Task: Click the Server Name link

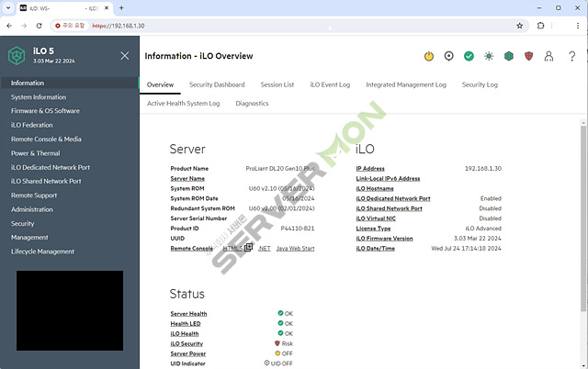Action: click(x=187, y=179)
